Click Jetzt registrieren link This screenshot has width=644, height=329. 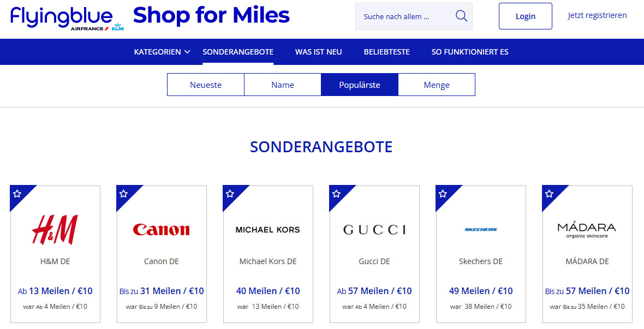point(597,16)
